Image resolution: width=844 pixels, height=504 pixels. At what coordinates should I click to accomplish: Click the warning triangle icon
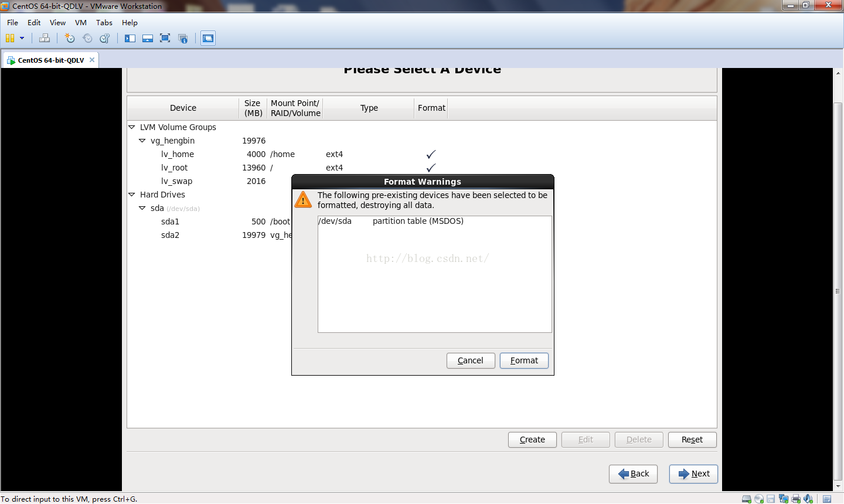click(x=303, y=199)
